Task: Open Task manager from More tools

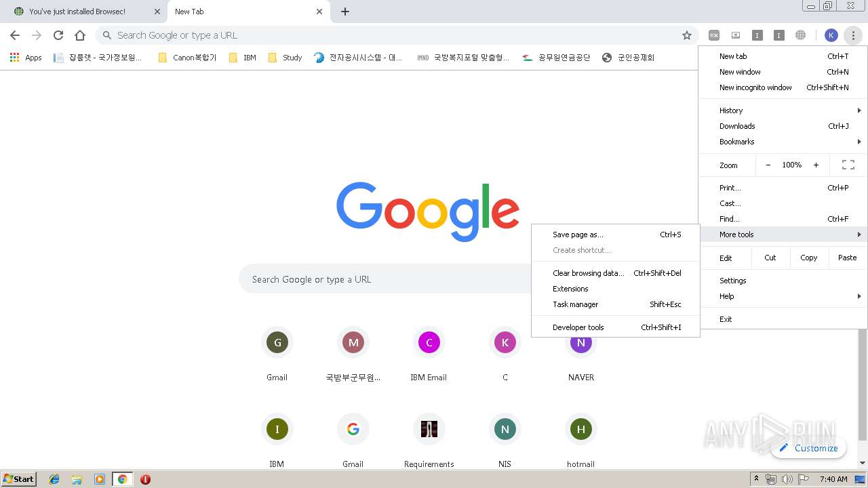Action: click(616, 304)
